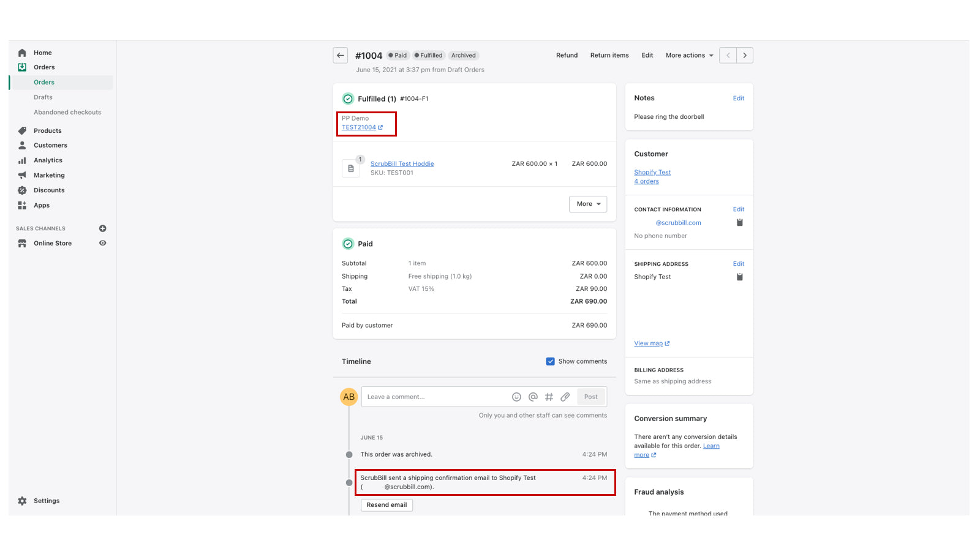Open Abandoned checkouts in the sidebar
The image size is (980, 551).
pos(68,112)
